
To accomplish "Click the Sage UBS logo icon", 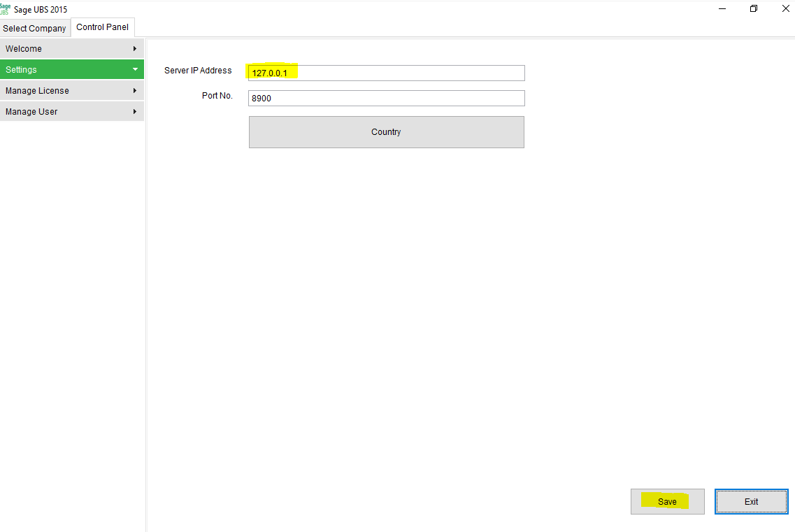I will [5, 9].
